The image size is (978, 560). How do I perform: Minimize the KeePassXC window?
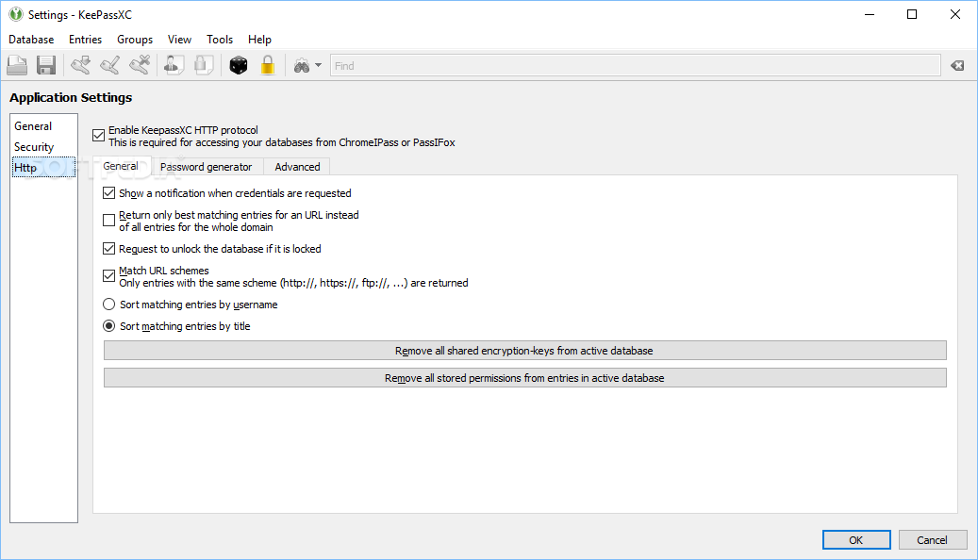(870, 14)
